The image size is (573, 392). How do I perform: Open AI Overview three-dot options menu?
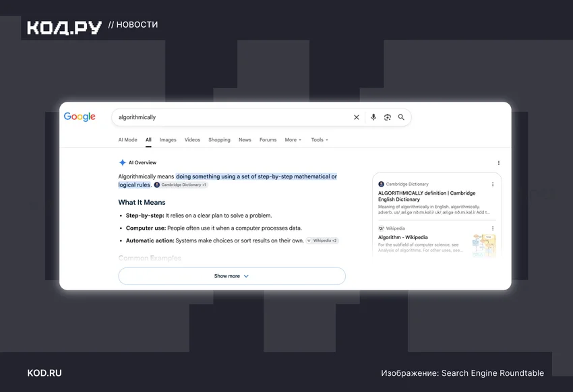pos(498,163)
